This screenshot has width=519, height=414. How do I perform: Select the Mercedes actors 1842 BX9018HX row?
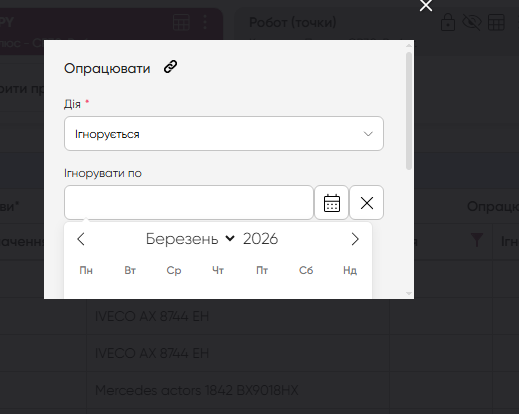[197, 390]
